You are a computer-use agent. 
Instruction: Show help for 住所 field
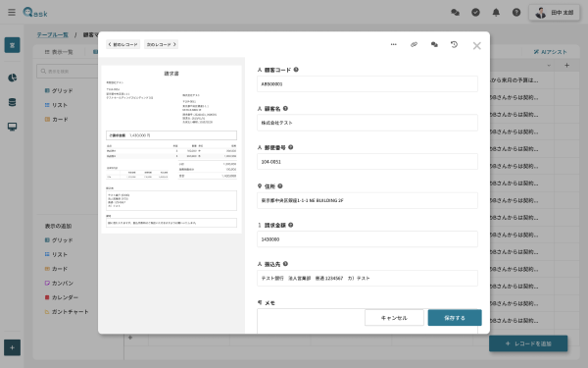[x=280, y=185]
